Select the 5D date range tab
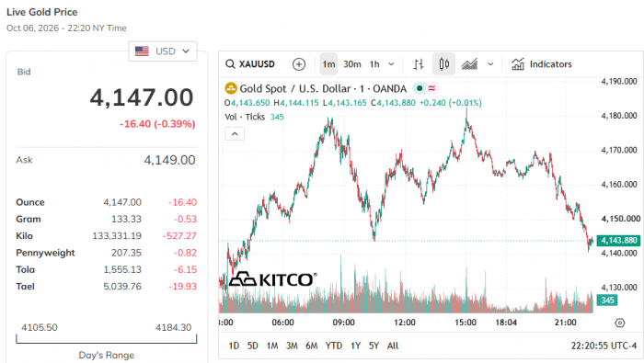 253,346
